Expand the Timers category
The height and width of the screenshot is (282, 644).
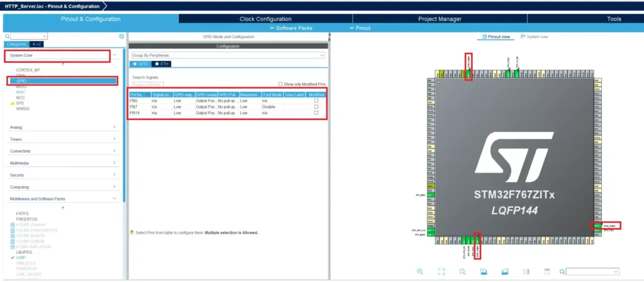114,139
